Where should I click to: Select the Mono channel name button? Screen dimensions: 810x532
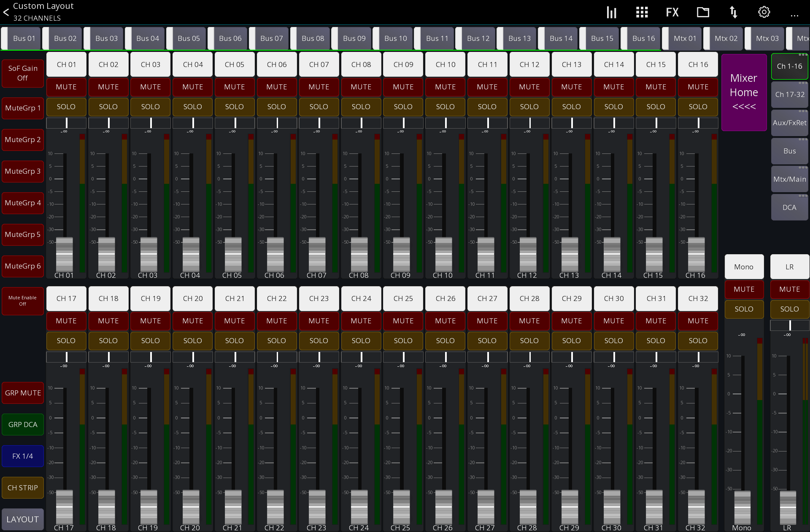pyautogui.click(x=744, y=267)
